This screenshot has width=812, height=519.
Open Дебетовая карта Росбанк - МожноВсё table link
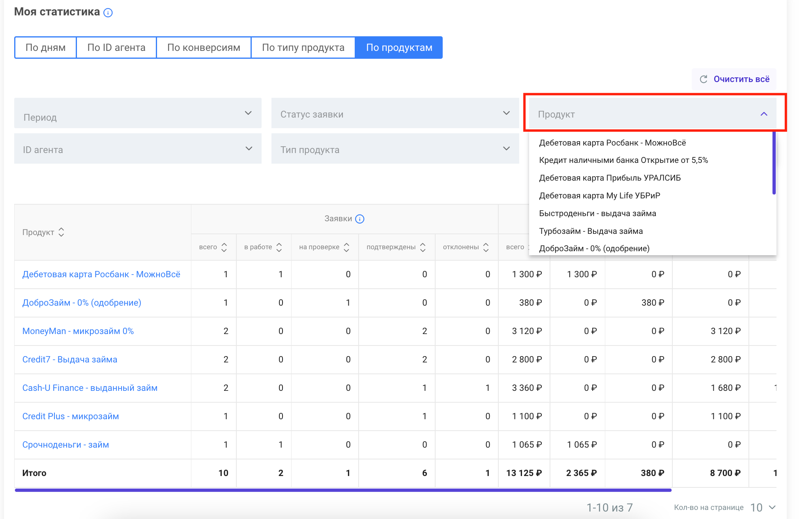coord(101,274)
